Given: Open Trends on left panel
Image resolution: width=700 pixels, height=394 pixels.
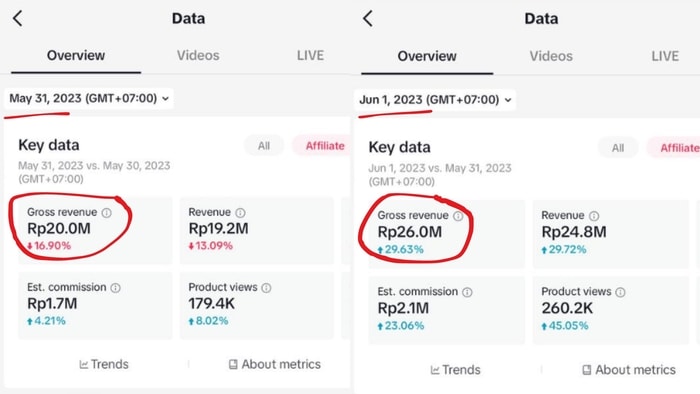Looking at the screenshot, I should point(104,364).
